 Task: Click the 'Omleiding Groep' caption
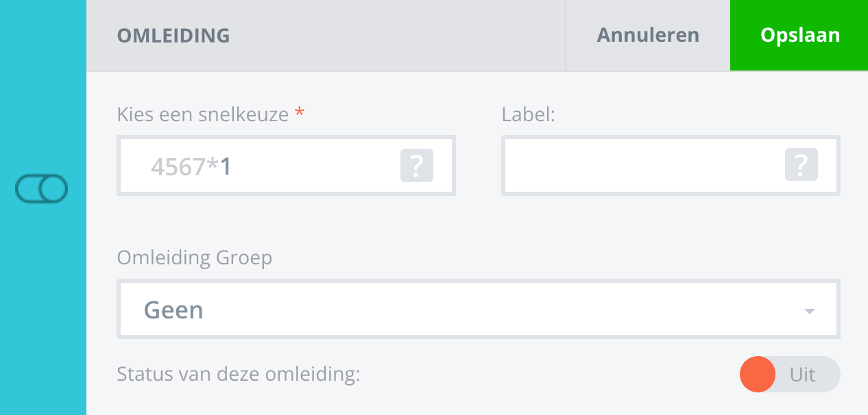(195, 257)
